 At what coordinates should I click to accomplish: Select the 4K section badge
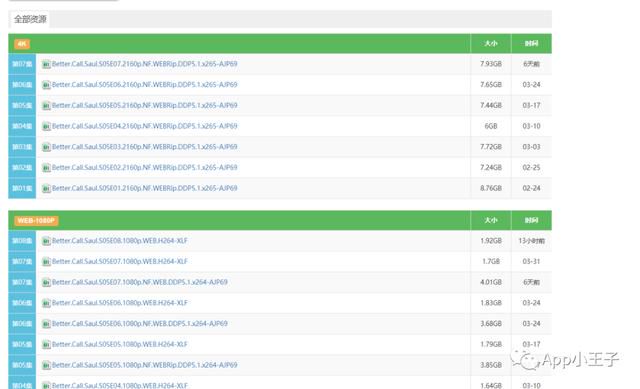tap(22, 44)
